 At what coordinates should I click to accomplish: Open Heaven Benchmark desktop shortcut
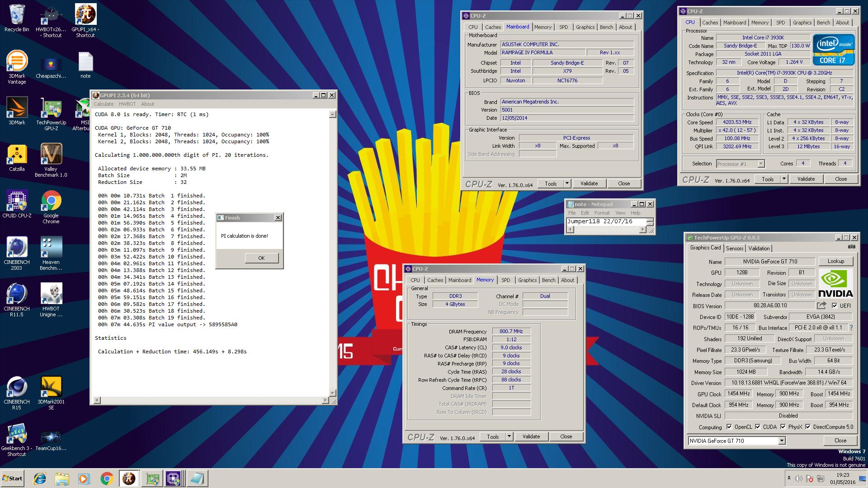pyautogui.click(x=51, y=253)
